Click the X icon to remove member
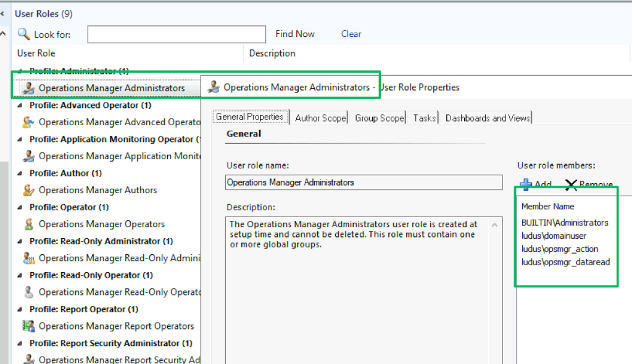 (x=571, y=184)
